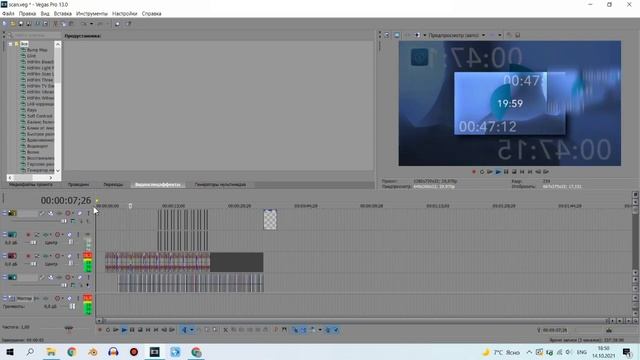Save the project via toolbar icon

(x=20, y=24)
